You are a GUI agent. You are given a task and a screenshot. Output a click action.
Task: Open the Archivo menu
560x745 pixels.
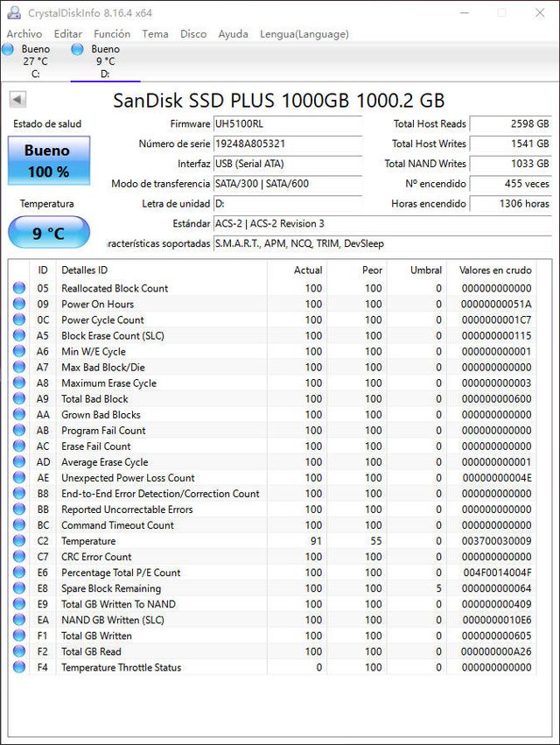(x=24, y=34)
